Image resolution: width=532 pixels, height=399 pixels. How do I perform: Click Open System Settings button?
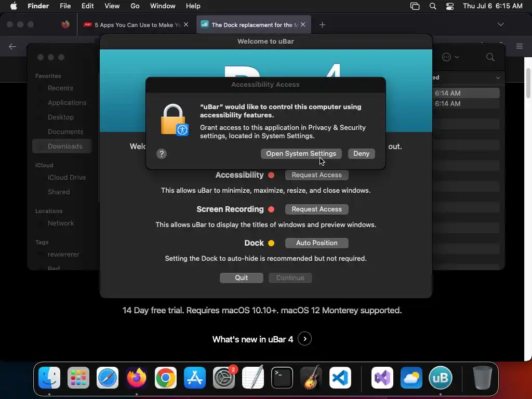pyautogui.click(x=301, y=154)
